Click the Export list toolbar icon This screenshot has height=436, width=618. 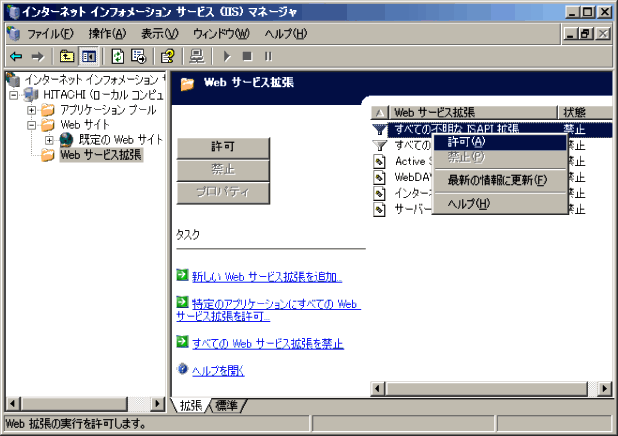[138, 57]
